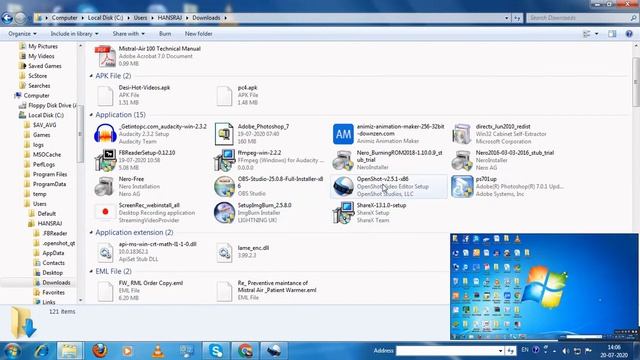
Task: Click the Burn toolbar button
Action: tap(165, 34)
